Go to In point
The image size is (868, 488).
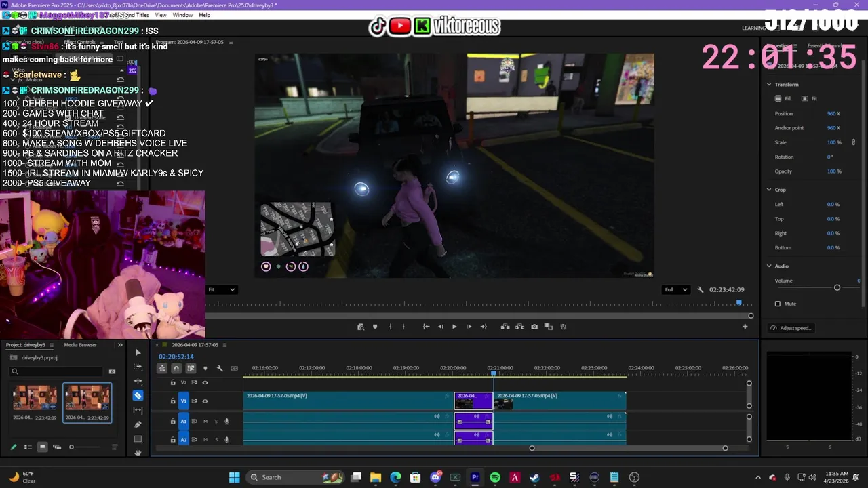pyautogui.click(x=426, y=327)
